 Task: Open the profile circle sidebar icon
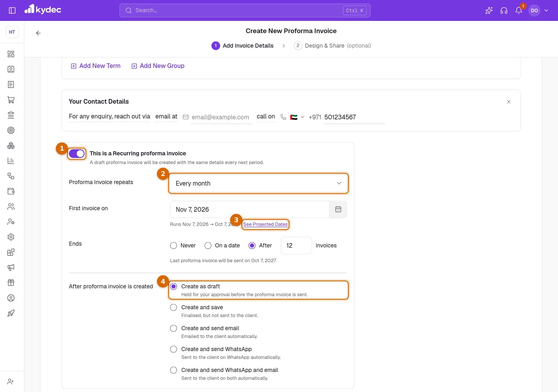pyautogui.click(x=11, y=298)
